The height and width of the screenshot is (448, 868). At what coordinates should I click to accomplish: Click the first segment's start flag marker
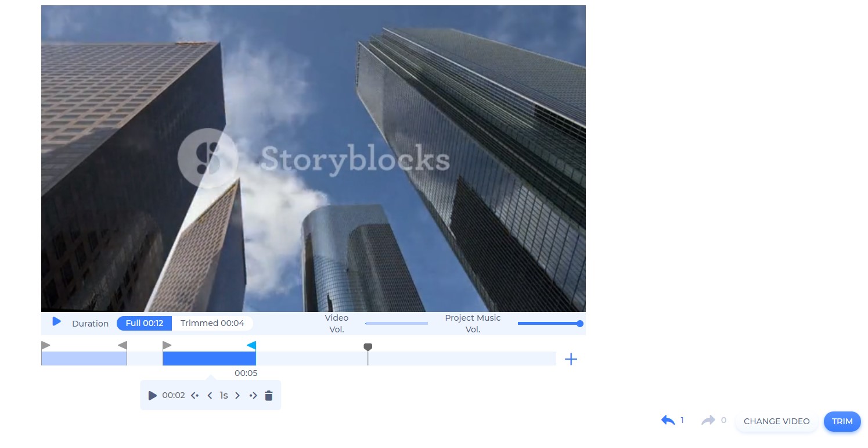tap(46, 345)
